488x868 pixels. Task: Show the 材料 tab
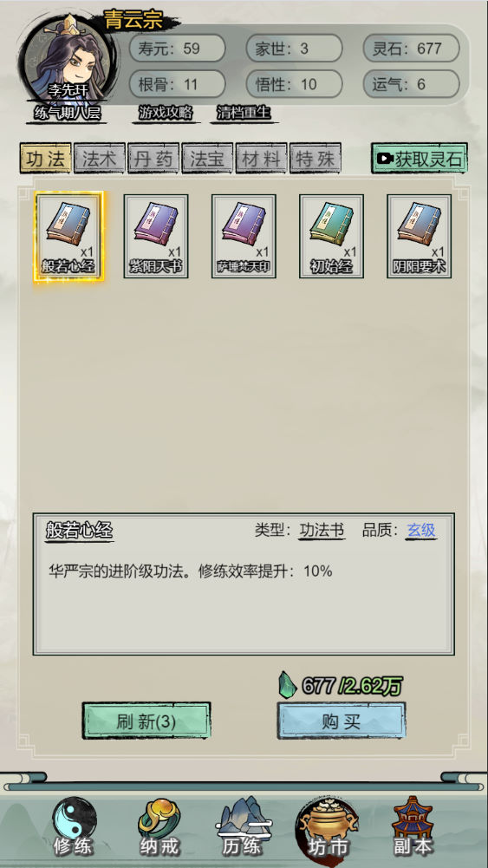click(x=261, y=159)
